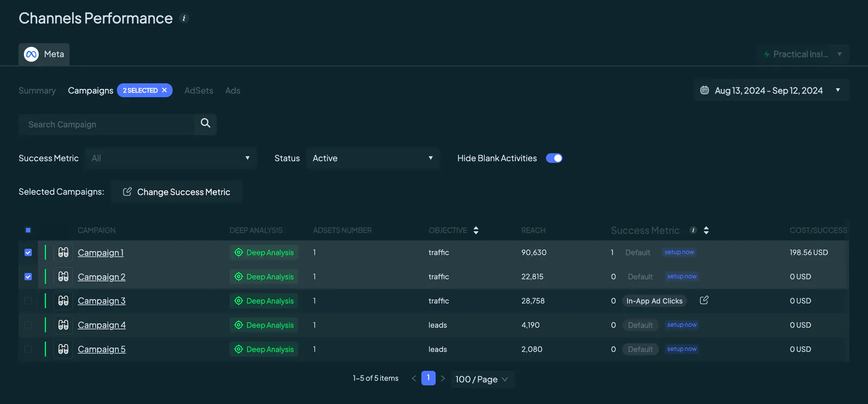This screenshot has height=404, width=868.
Task: Open Deep Analysis for Campaign 1
Action: click(x=264, y=252)
